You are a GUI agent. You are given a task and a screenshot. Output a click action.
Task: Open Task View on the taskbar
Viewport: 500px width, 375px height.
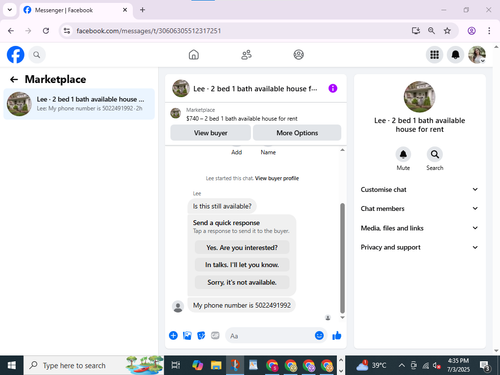176,365
